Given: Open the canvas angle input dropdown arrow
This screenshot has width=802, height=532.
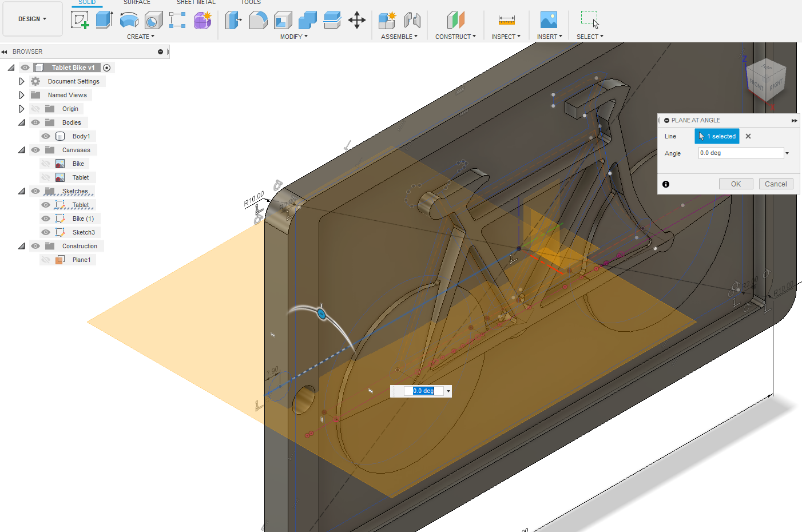Looking at the screenshot, I should click(x=448, y=391).
